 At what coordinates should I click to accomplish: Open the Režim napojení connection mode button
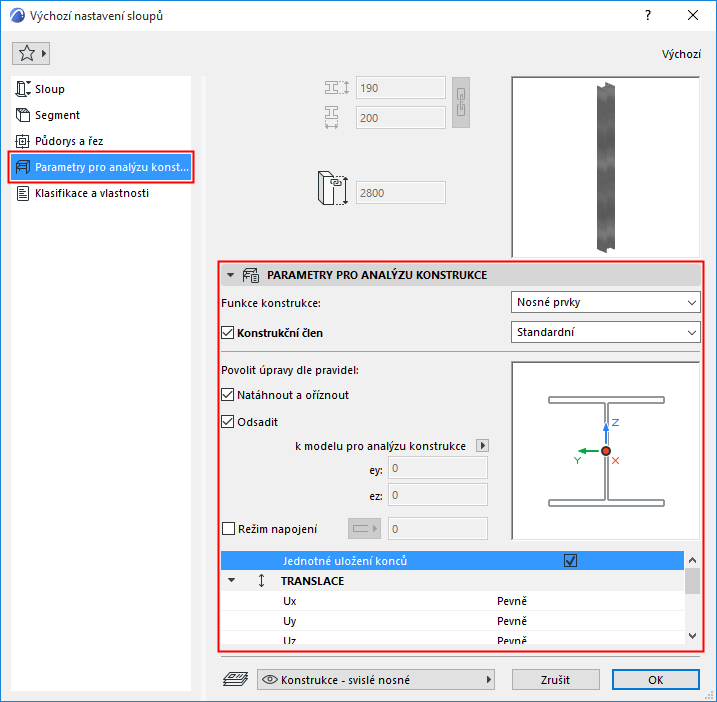click(x=364, y=529)
